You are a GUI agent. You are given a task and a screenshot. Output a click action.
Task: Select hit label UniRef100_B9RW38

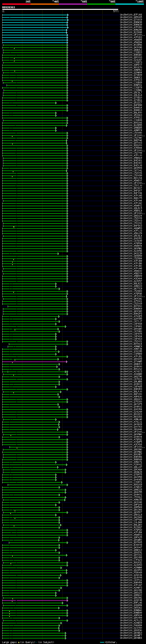click(131, 22)
